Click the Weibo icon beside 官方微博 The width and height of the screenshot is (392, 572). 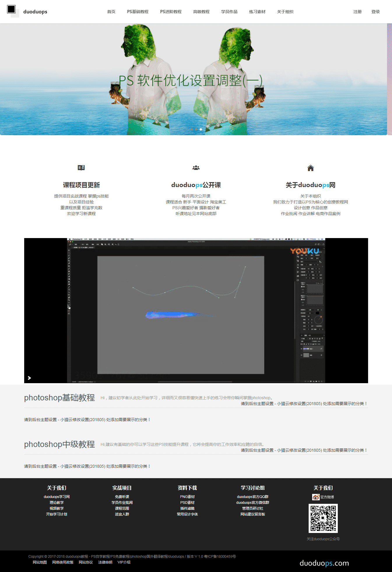point(316,497)
